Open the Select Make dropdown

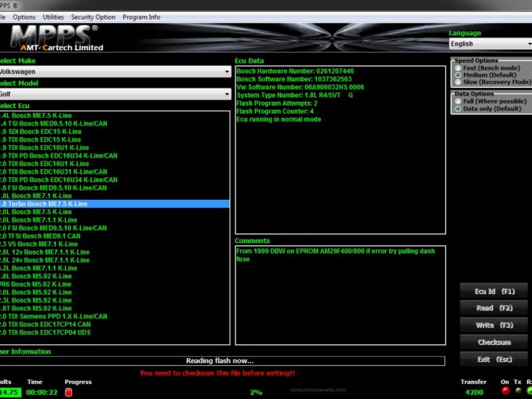click(x=115, y=71)
